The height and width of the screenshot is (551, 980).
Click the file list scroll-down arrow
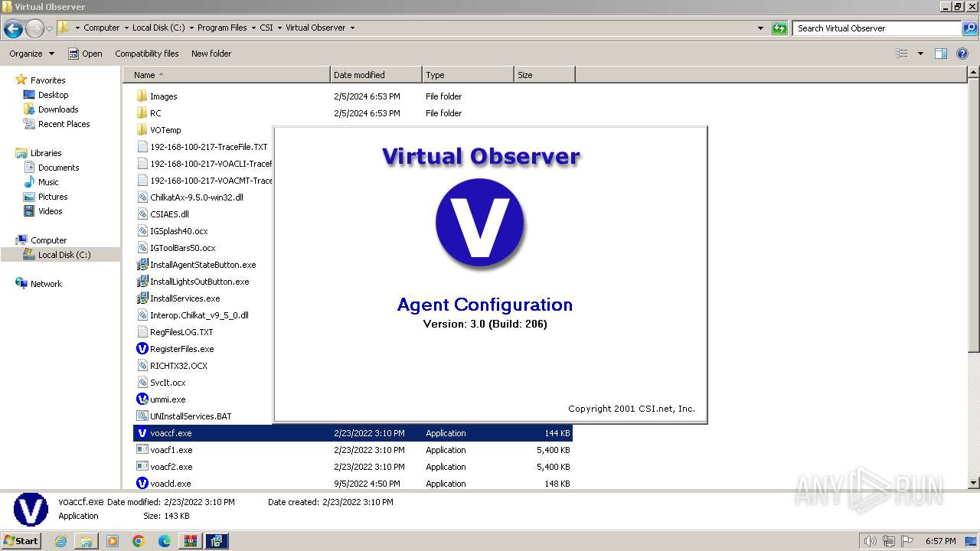point(973,484)
